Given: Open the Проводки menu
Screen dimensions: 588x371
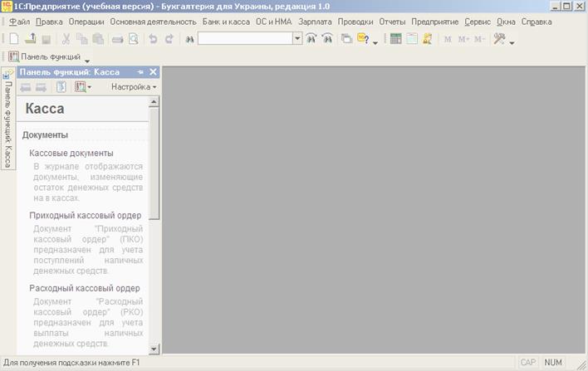Looking at the screenshot, I should (x=355, y=22).
